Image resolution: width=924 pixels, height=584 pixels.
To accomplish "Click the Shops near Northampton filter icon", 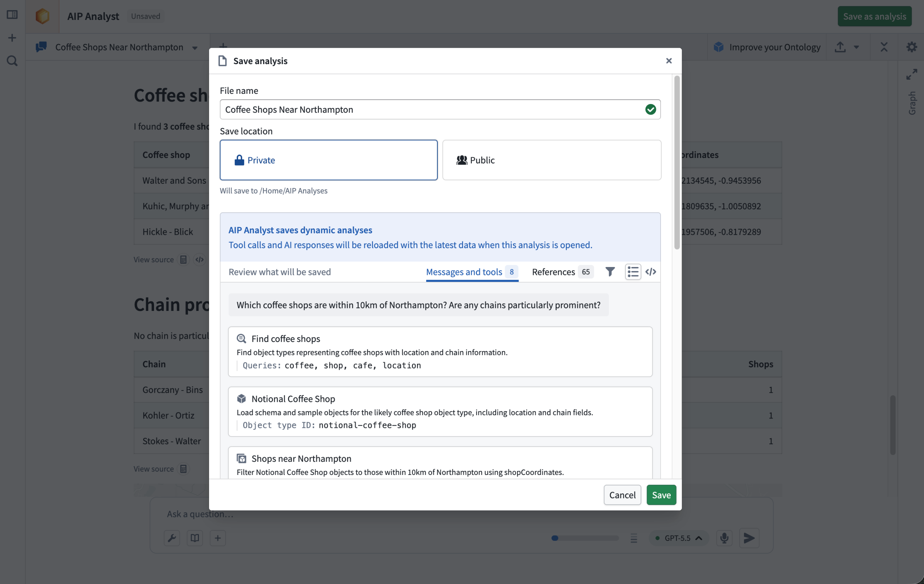I will 241,458.
